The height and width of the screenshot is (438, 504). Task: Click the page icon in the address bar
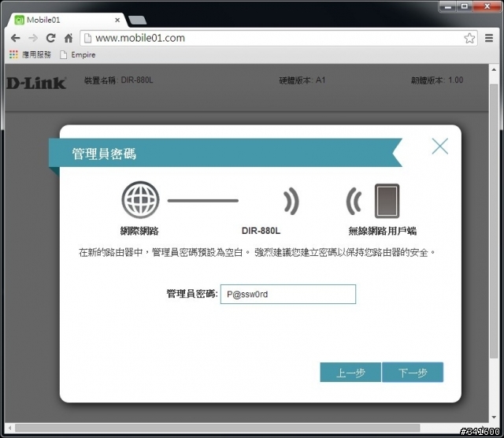[87, 39]
